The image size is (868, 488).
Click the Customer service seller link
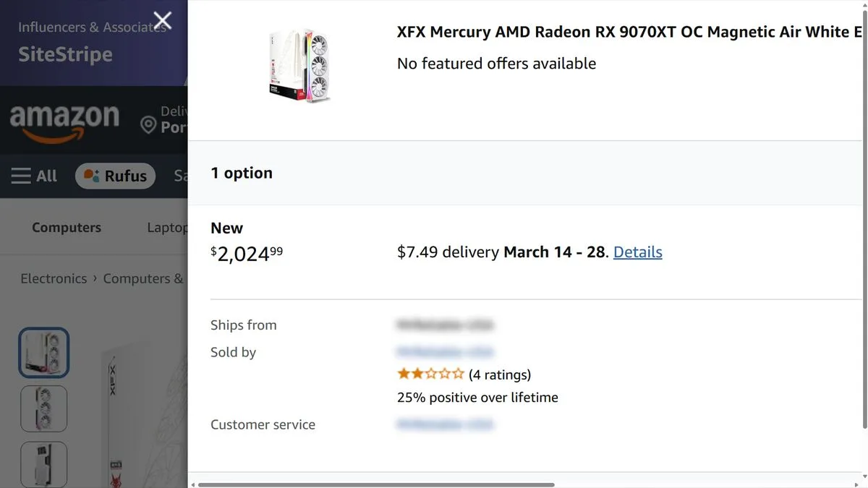[x=446, y=424]
